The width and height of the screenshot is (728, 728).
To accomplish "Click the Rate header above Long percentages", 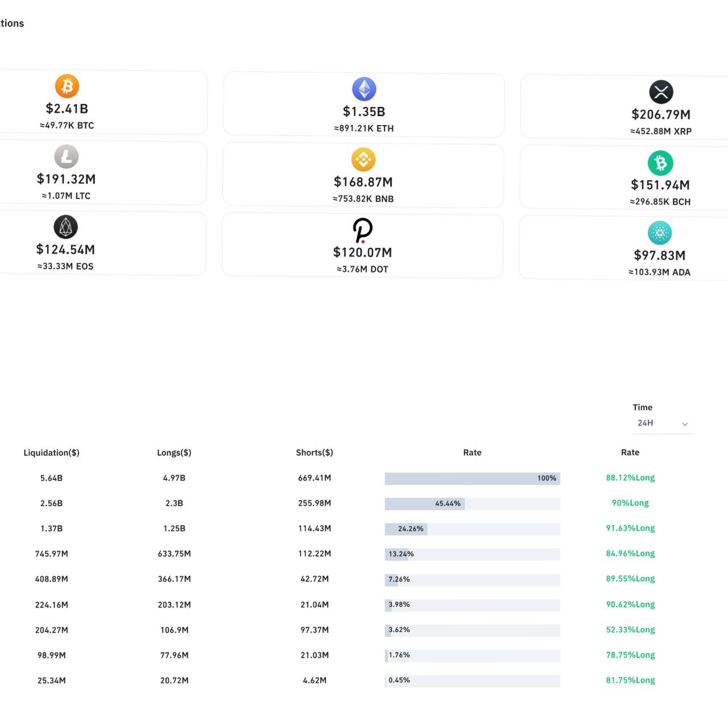I will (x=630, y=453).
